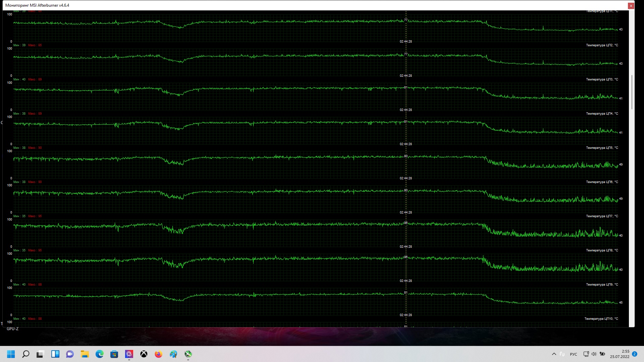
Task: Open the Xbox app from taskbar
Action: (144, 354)
